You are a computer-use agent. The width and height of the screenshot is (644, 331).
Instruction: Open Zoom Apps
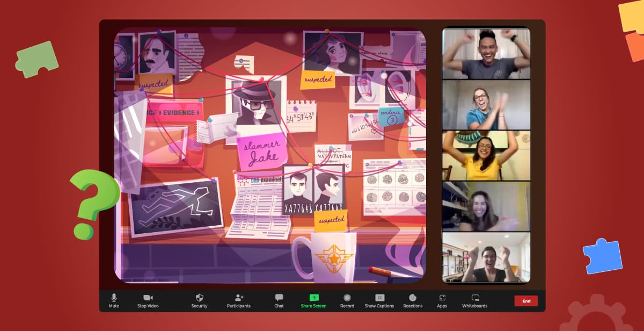442,301
